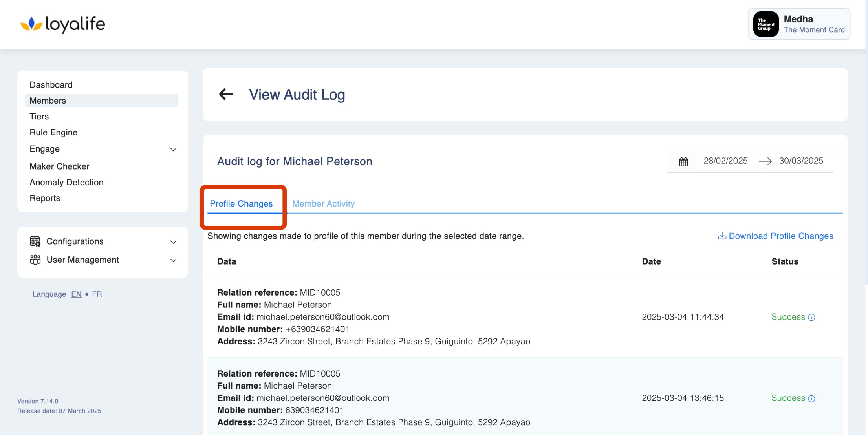Click the back arrow icon
The height and width of the screenshot is (435, 868).
click(x=226, y=94)
